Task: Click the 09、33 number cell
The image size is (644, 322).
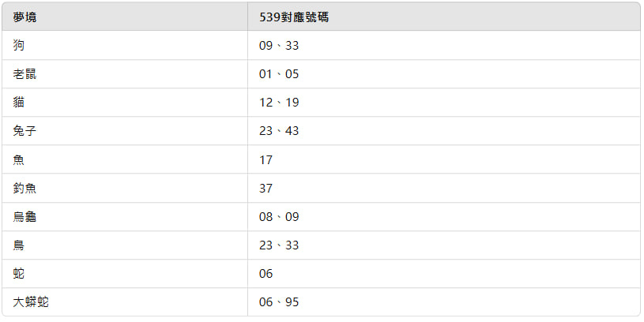Action: point(279,46)
